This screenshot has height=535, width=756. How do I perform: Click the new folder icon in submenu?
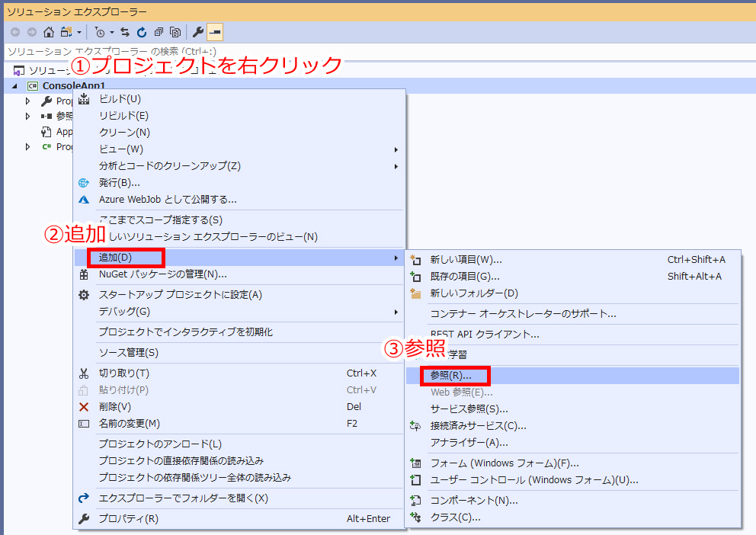(x=415, y=293)
